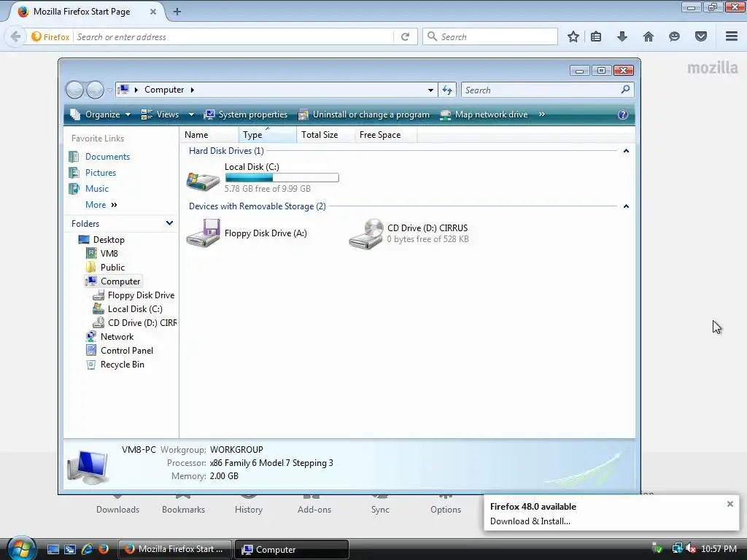The width and height of the screenshot is (747, 560).
Task: Reload page in Firefox address bar
Action: 406,36
